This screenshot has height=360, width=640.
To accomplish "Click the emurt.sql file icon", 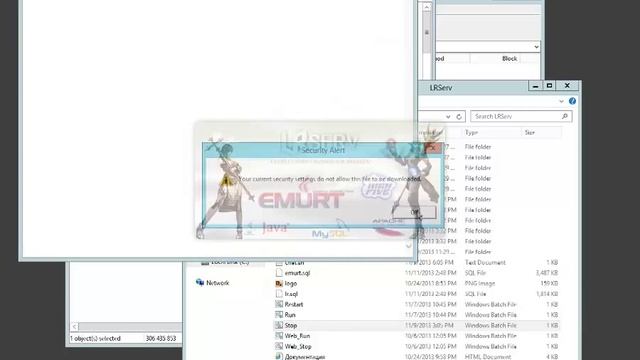I will coord(279,273).
